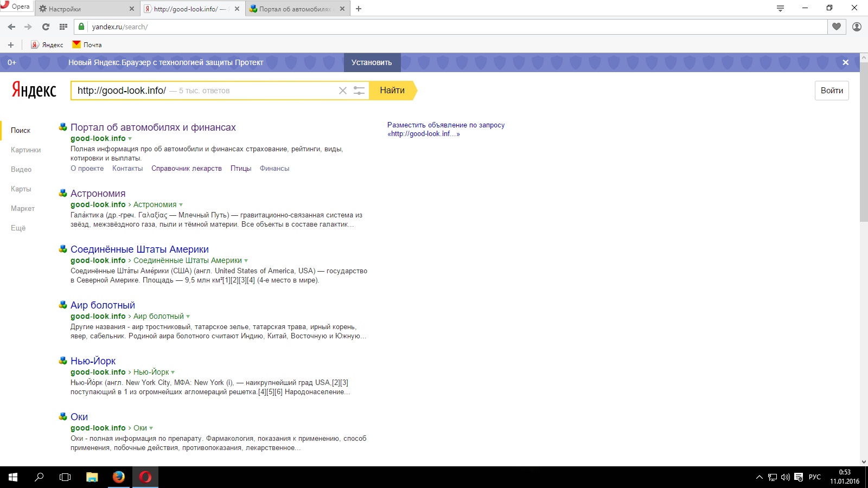Open the Аир болотный result
The height and width of the screenshot is (488, 868).
click(103, 305)
